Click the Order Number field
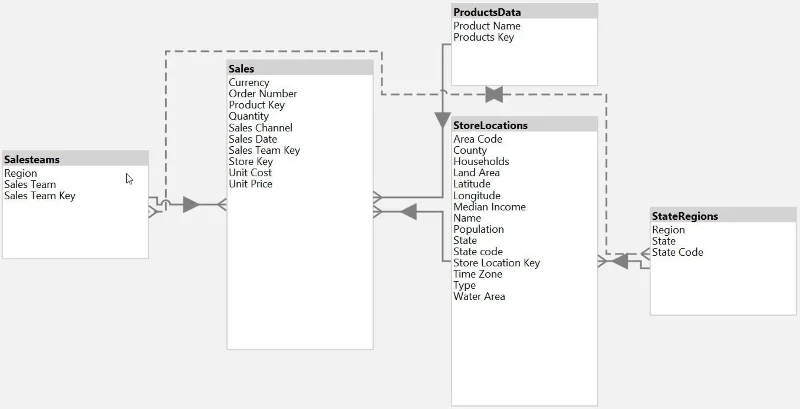The width and height of the screenshot is (800, 409). [x=263, y=93]
